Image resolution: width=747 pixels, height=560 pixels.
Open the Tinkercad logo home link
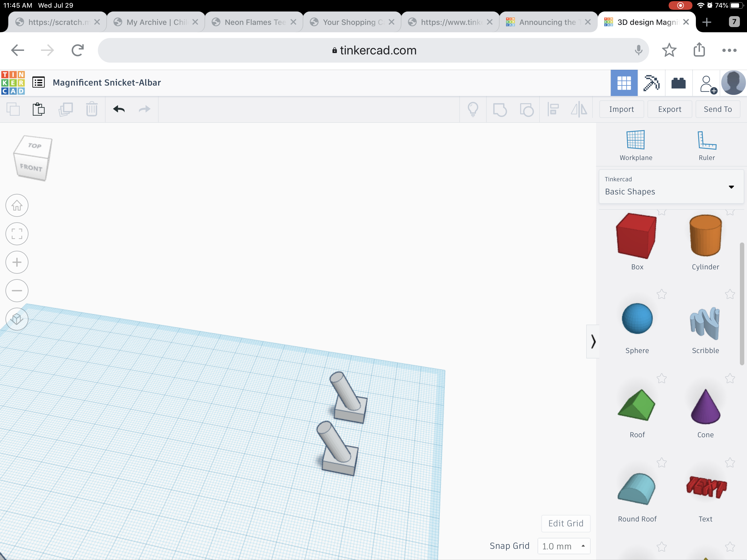[13, 83]
